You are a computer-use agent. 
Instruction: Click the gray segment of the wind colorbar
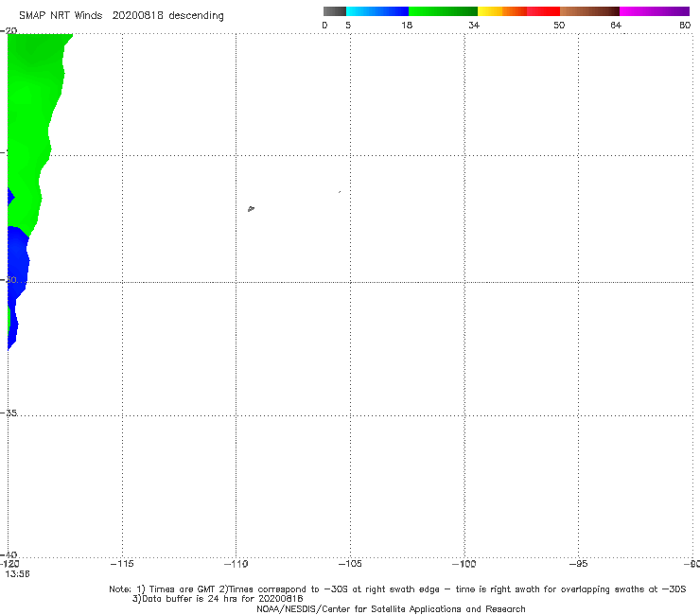(335, 11)
